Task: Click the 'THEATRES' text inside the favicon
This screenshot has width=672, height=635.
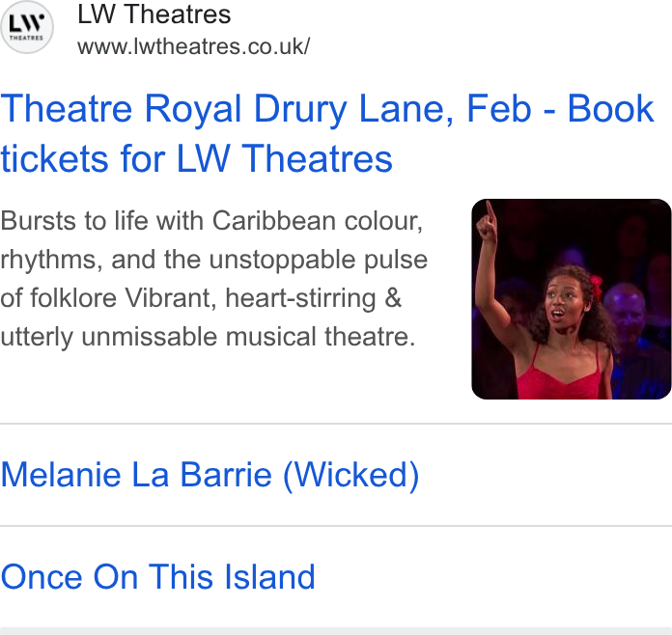Action: pyautogui.click(x=26, y=39)
